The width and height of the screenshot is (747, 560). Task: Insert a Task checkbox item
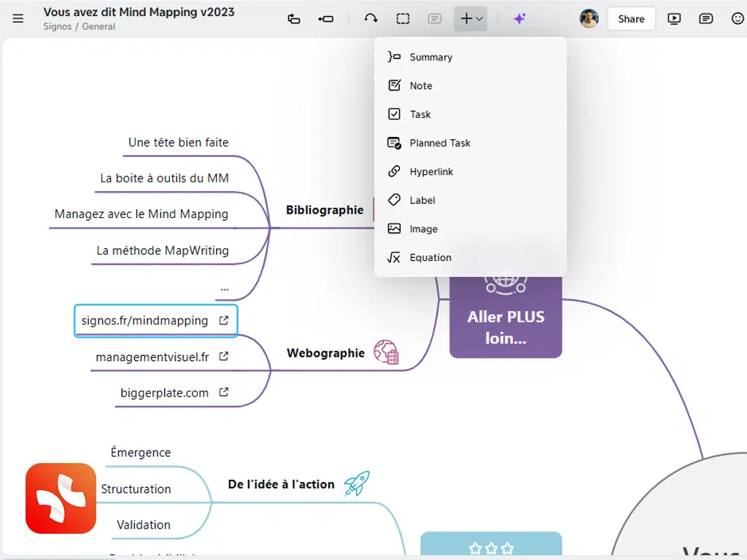(x=420, y=114)
